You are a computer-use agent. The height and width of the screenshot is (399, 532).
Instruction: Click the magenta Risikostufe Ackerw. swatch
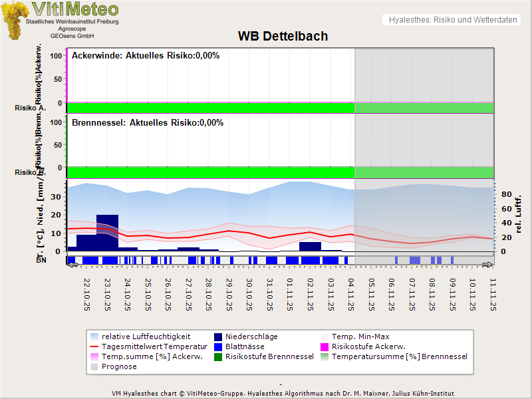325,347
